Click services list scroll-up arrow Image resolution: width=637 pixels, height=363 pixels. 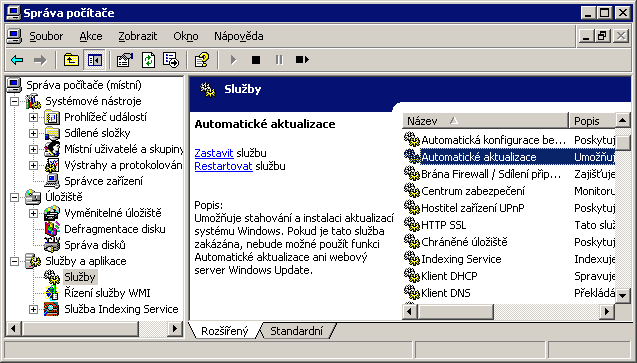point(623,121)
